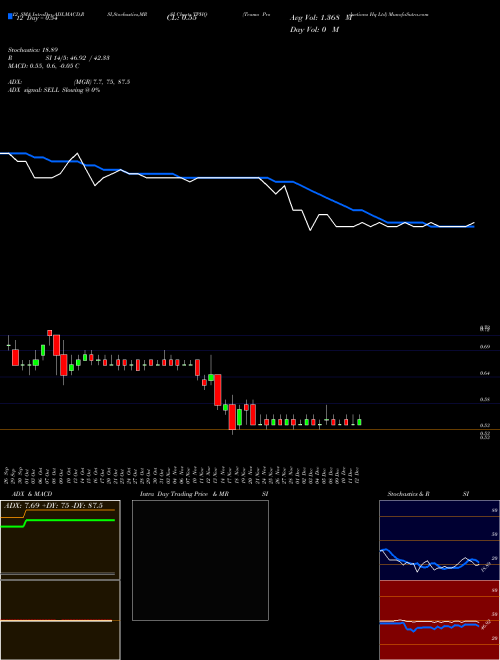Screen dimensions: 500x660
Task: Click the orange support line at 0.52
Action: coord(250,429)
